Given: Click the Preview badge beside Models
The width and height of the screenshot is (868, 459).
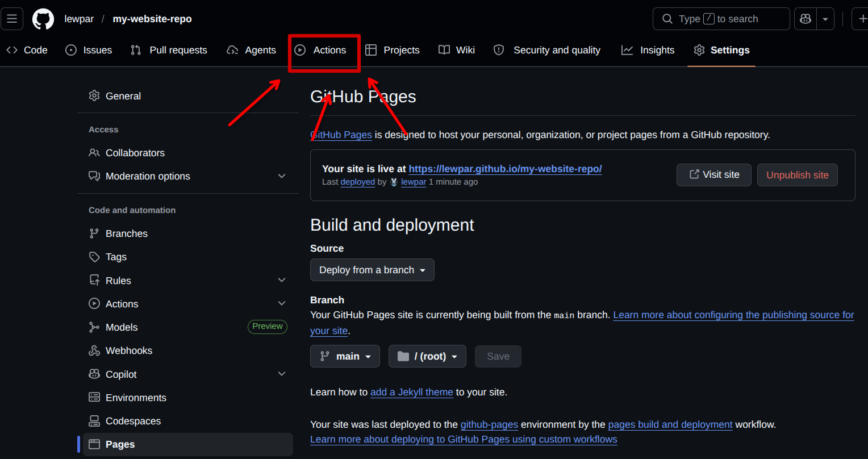Looking at the screenshot, I should coord(267,327).
